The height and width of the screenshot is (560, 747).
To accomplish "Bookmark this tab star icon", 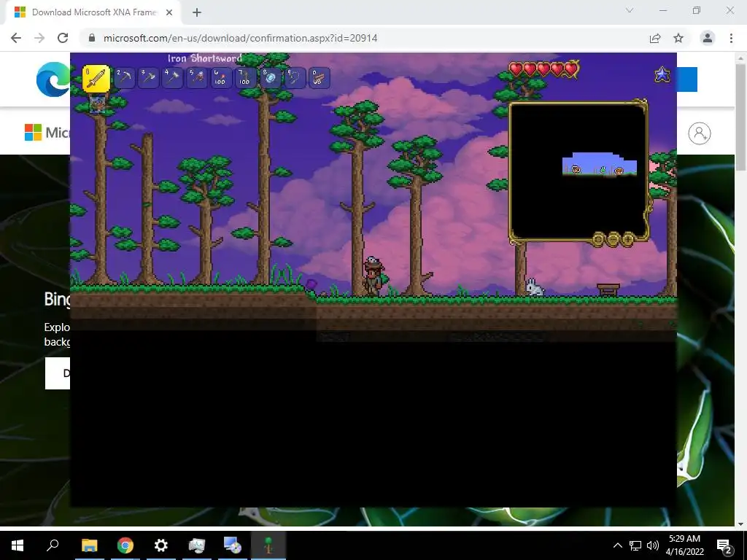I will coord(678,38).
